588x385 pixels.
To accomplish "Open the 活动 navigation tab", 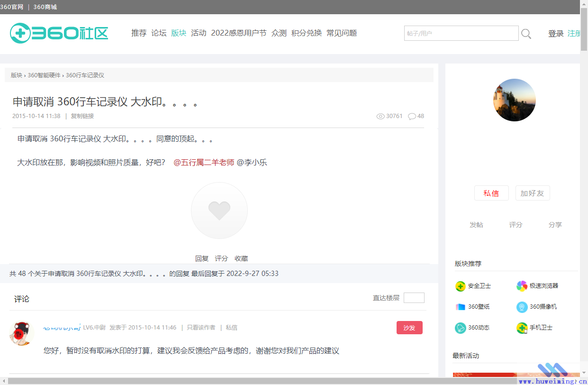I will [x=199, y=33].
